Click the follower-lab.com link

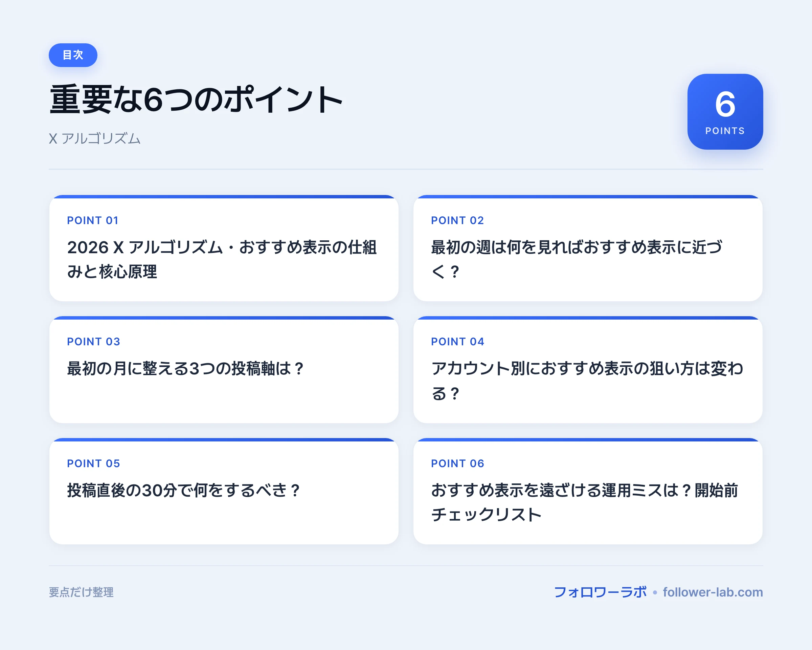point(713,592)
